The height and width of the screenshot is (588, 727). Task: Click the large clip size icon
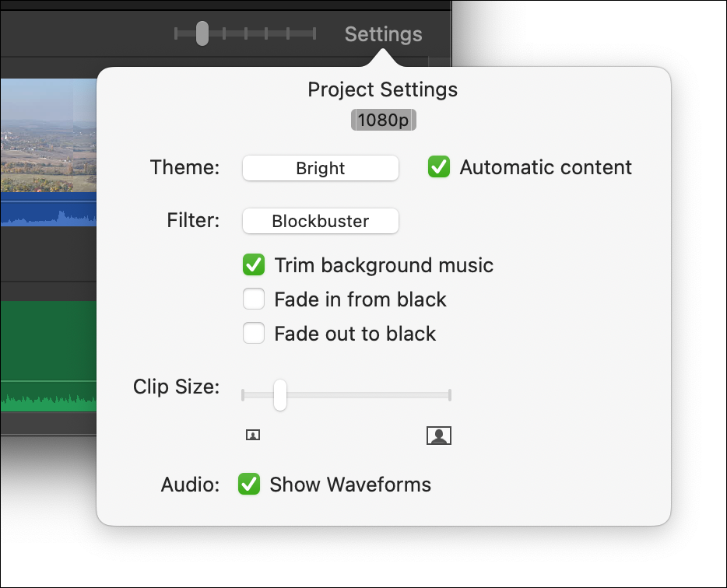coord(438,436)
